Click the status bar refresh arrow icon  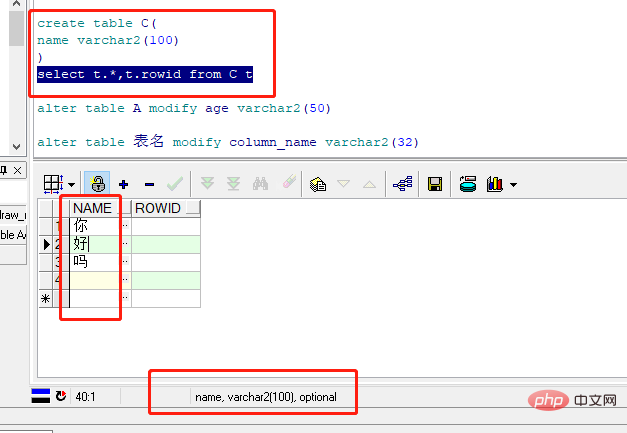(61, 396)
